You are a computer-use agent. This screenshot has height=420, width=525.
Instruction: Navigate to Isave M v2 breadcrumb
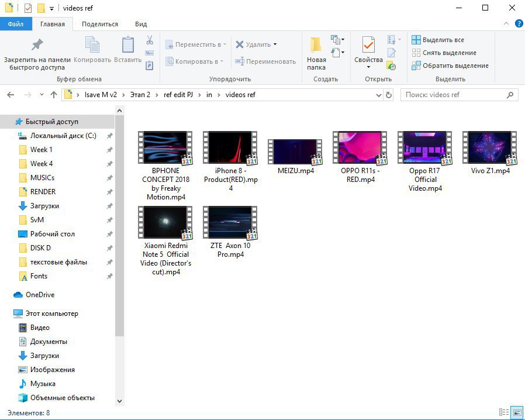pos(101,95)
